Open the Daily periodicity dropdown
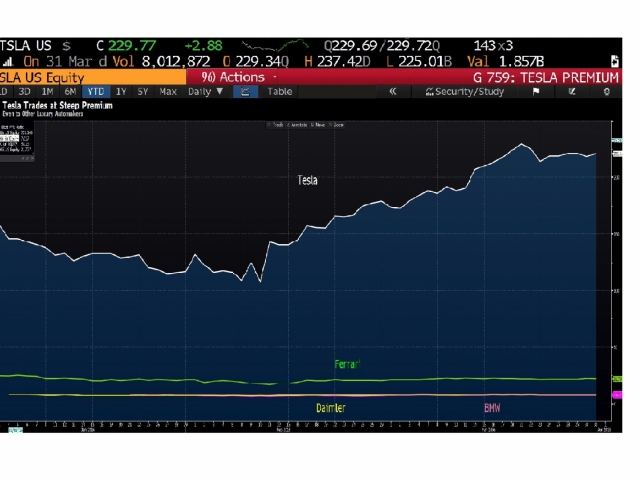The height and width of the screenshot is (480, 640). (206, 91)
